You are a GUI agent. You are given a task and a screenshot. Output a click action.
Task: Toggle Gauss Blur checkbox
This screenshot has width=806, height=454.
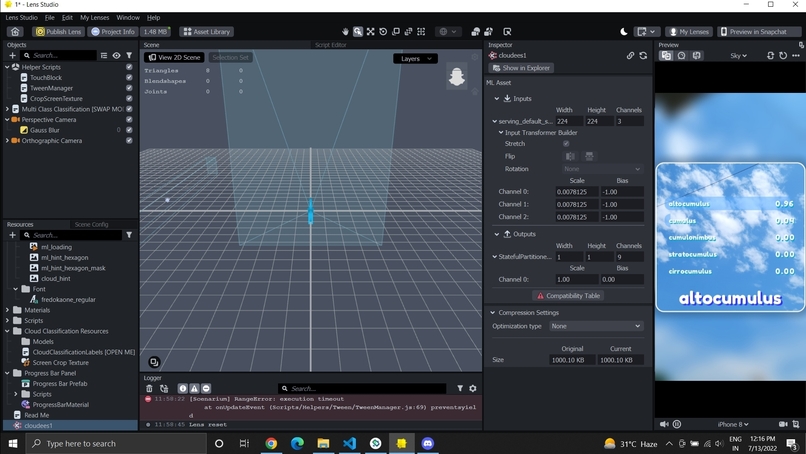click(x=129, y=130)
